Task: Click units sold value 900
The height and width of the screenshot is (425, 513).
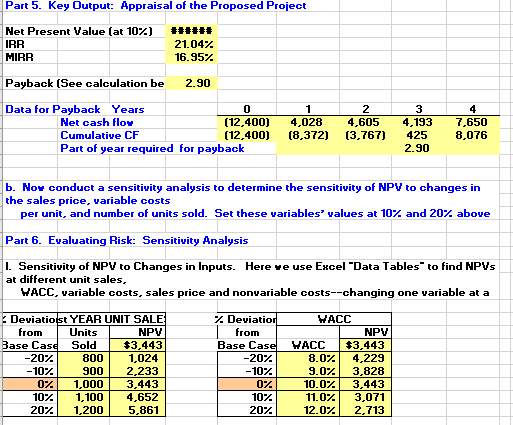Action: (83, 371)
